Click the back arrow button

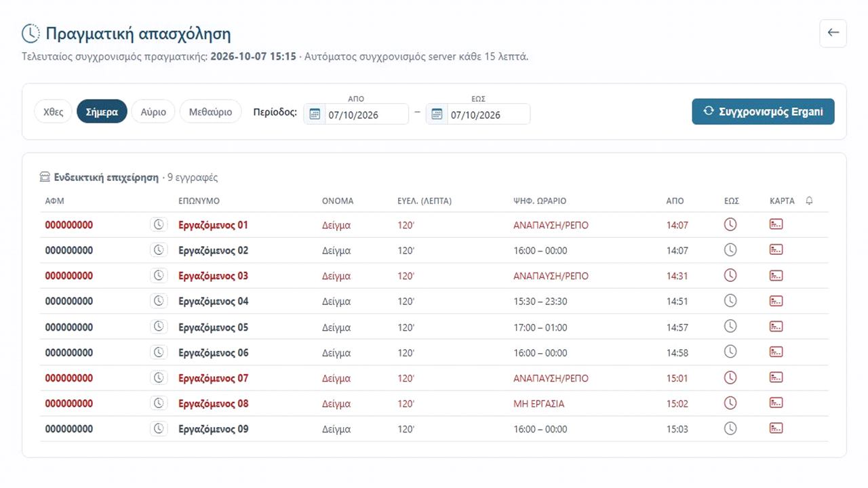pos(833,33)
